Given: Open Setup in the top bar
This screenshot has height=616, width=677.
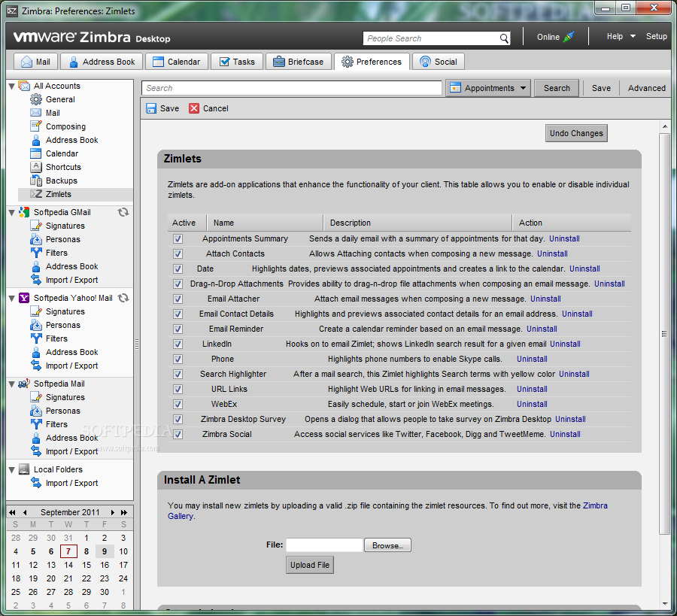Looking at the screenshot, I should point(656,37).
